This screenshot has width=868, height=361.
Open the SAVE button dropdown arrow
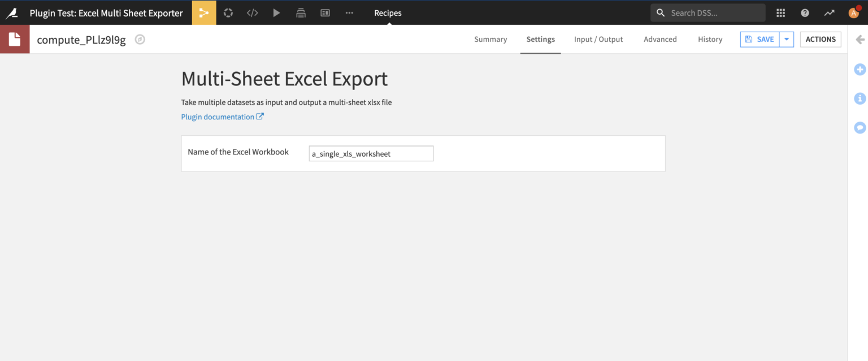click(x=786, y=39)
